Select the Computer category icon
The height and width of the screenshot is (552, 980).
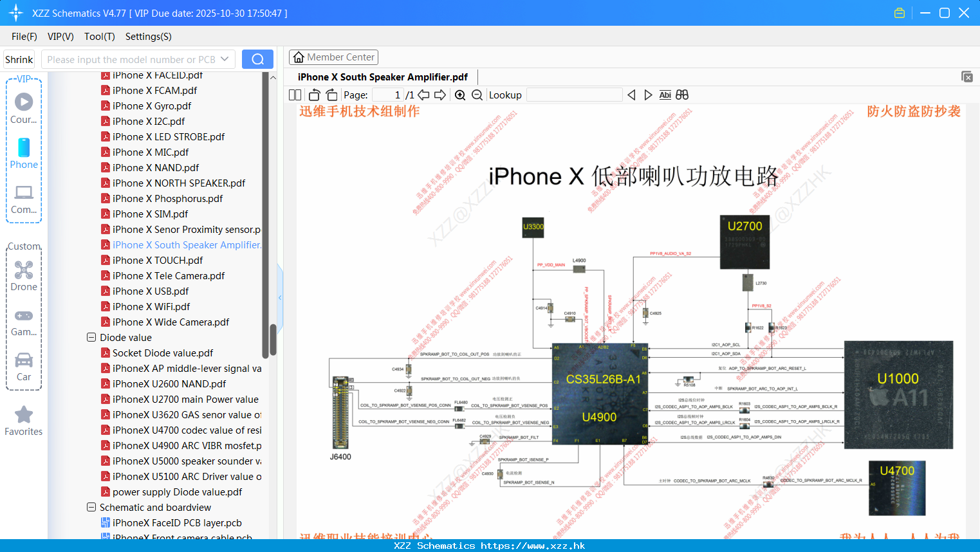click(x=24, y=199)
